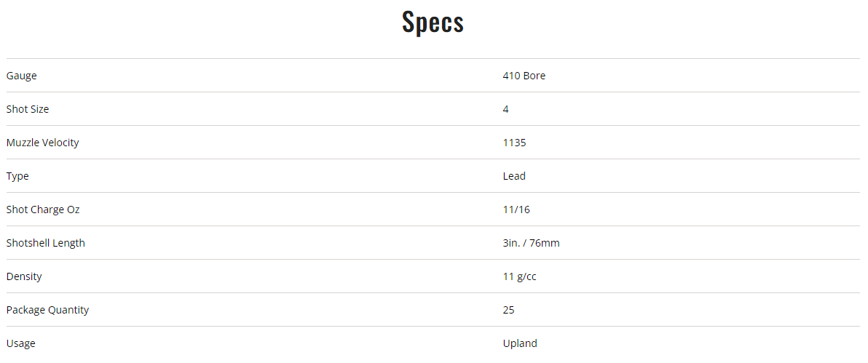Viewport: 868px width, 363px height.
Task: Select the Shotshell Length label
Action: 45,243
